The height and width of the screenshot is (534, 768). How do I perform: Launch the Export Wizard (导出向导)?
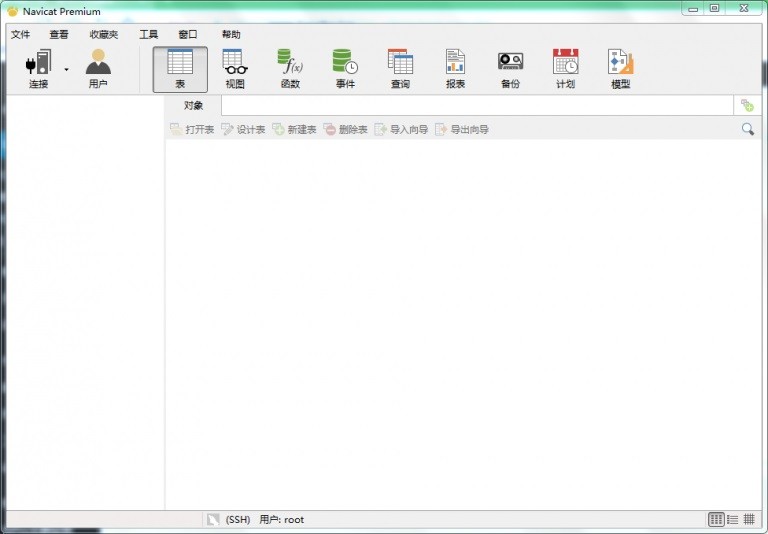[x=462, y=129]
